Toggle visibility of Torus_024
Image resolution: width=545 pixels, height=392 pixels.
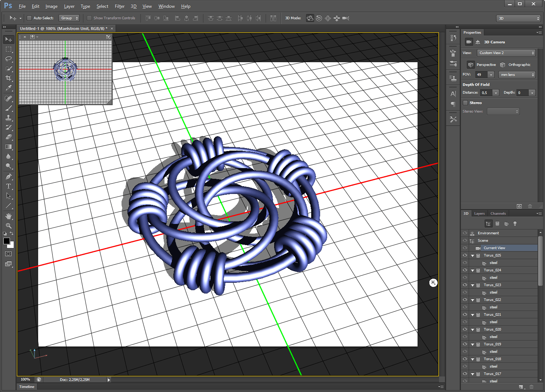pos(465,270)
